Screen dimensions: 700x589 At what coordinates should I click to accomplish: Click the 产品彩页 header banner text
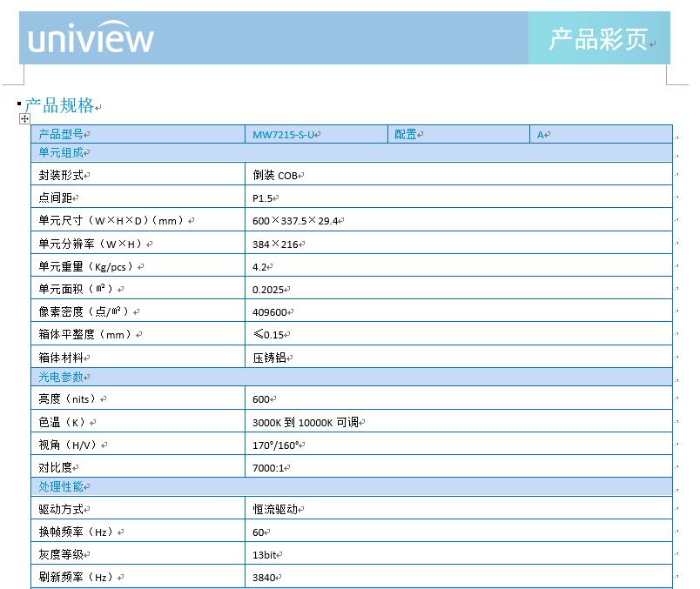[x=598, y=39]
